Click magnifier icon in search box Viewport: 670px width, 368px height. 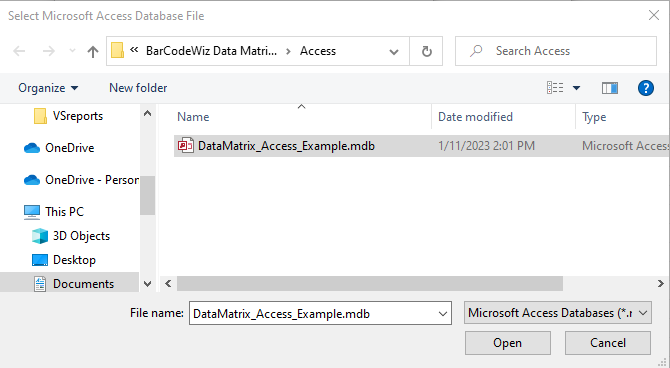click(x=476, y=51)
